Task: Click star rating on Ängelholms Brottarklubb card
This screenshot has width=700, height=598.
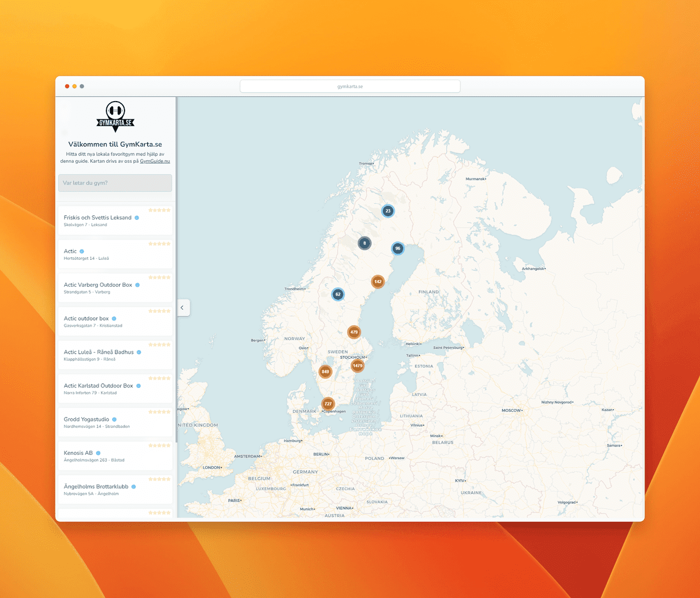Action: click(159, 479)
